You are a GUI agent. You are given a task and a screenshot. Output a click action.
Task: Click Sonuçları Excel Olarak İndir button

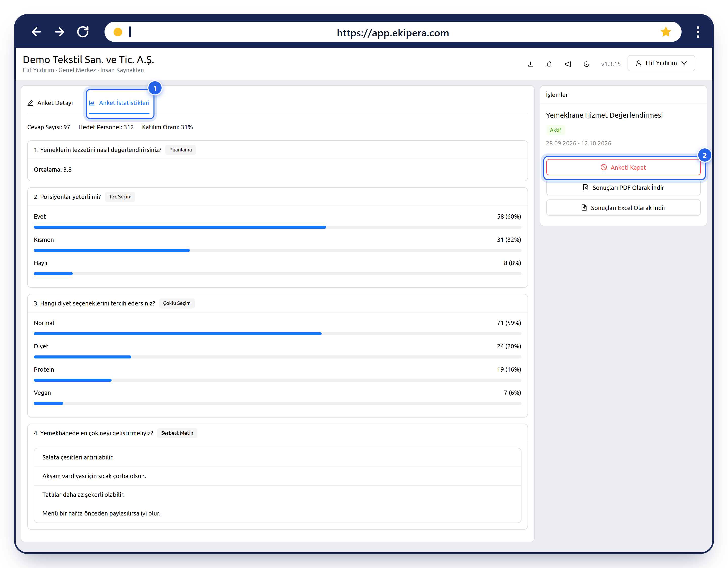(x=623, y=208)
